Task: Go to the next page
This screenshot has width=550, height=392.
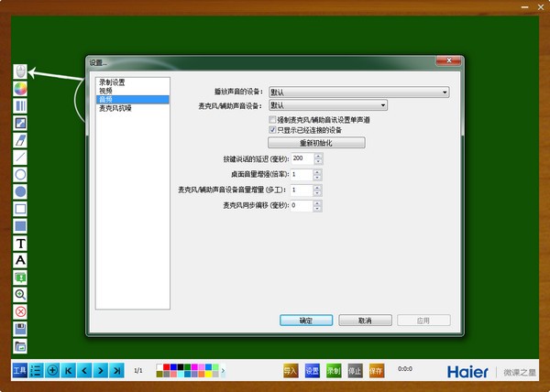Action: [101, 370]
